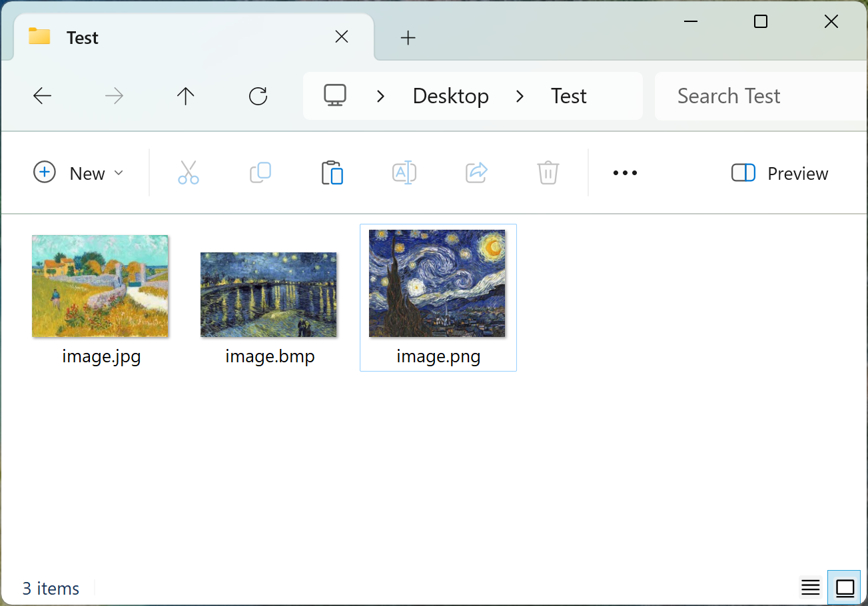Image resolution: width=868 pixels, height=606 pixels.
Task: Toggle the Preview pane
Action: coord(779,173)
